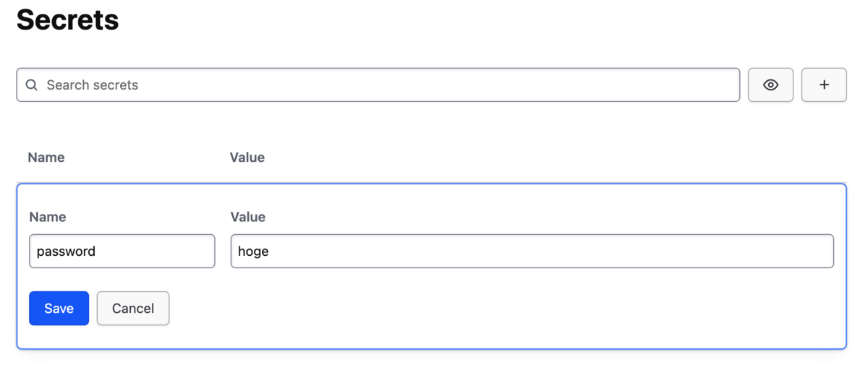Toggle secret values visibility with eye icon
Image resolution: width=868 pixels, height=365 pixels.
coord(770,85)
